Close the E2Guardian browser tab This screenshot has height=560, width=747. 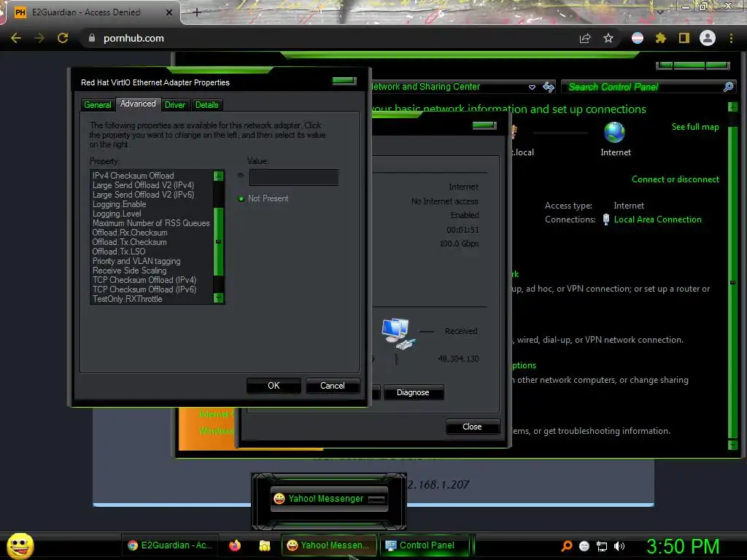click(169, 12)
